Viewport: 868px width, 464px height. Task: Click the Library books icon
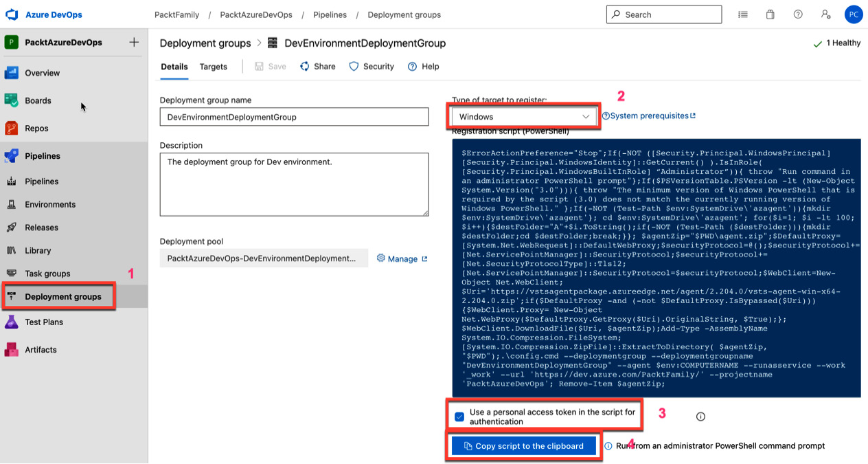pyautogui.click(x=11, y=250)
